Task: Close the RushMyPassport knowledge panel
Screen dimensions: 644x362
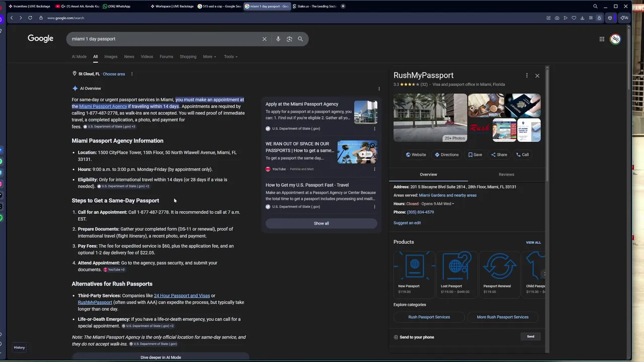Action: [537, 75]
